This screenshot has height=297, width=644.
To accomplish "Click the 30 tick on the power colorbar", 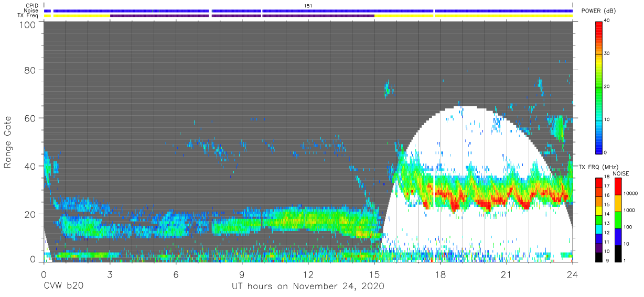I will point(606,53).
